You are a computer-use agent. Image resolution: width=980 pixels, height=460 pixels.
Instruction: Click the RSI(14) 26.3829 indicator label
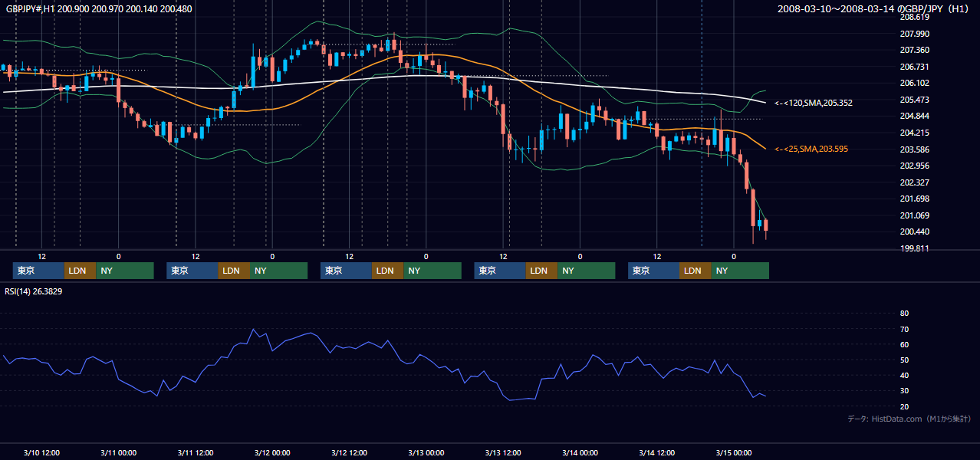(33, 291)
